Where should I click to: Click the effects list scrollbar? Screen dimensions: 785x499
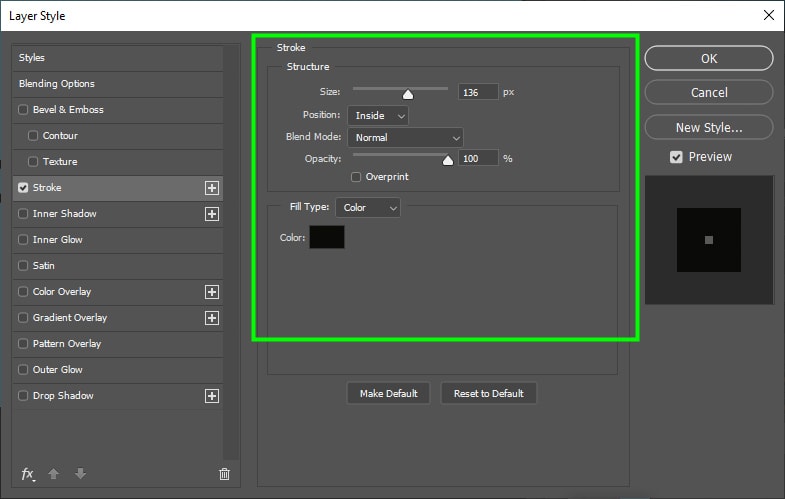(231, 253)
